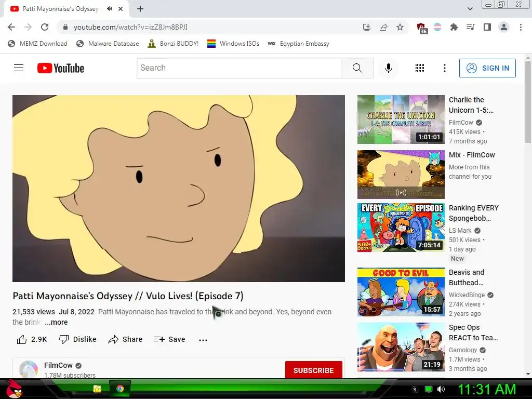This screenshot has width=532, height=399.
Task: Go to the YouTube home logo
Action: click(60, 68)
